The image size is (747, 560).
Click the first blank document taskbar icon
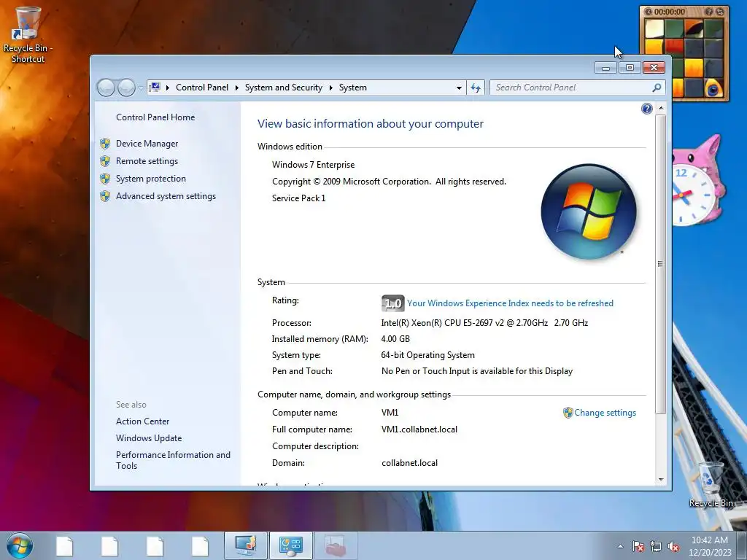pyautogui.click(x=64, y=546)
